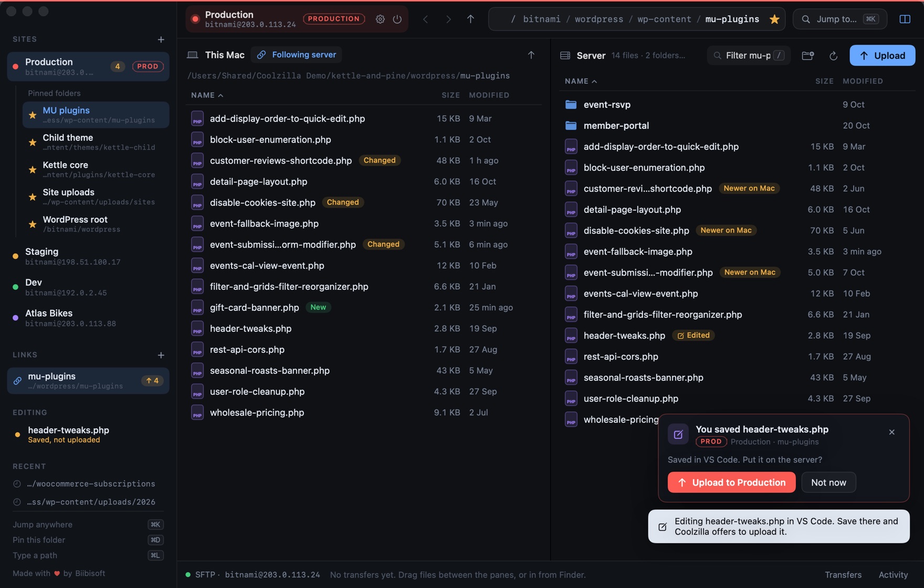Add a new site with plus icon

(x=161, y=39)
